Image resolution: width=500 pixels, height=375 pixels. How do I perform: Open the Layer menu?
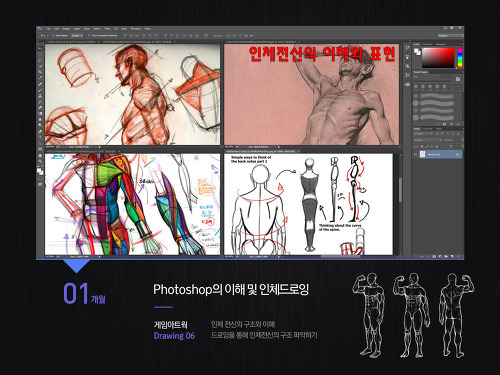click(x=76, y=29)
